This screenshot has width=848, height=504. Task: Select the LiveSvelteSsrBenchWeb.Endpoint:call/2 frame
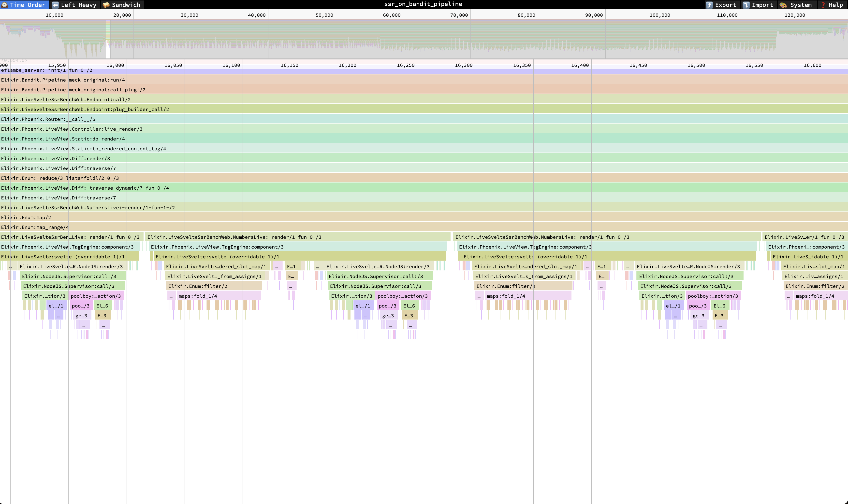tap(424, 99)
